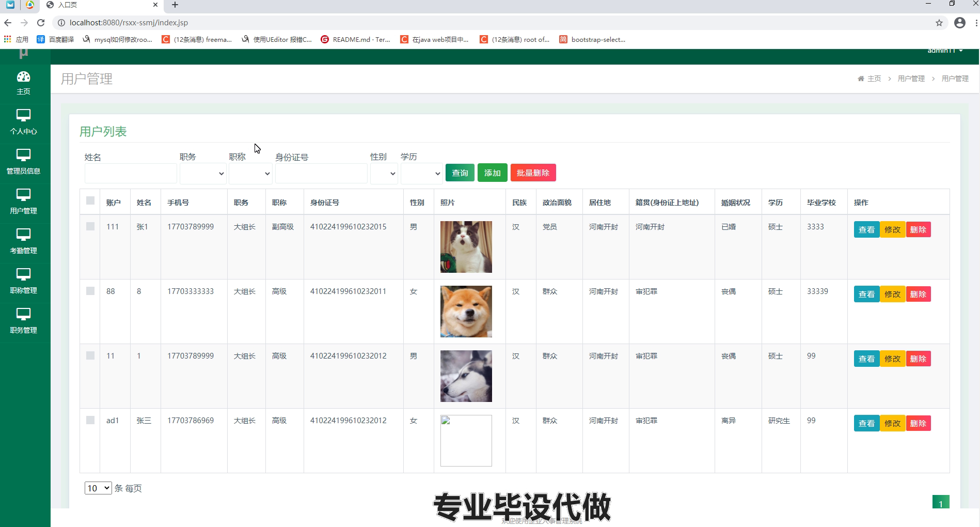This screenshot has height=527, width=980.
Task: Check the row checkbox for account 11
Action: pos(90,355)
